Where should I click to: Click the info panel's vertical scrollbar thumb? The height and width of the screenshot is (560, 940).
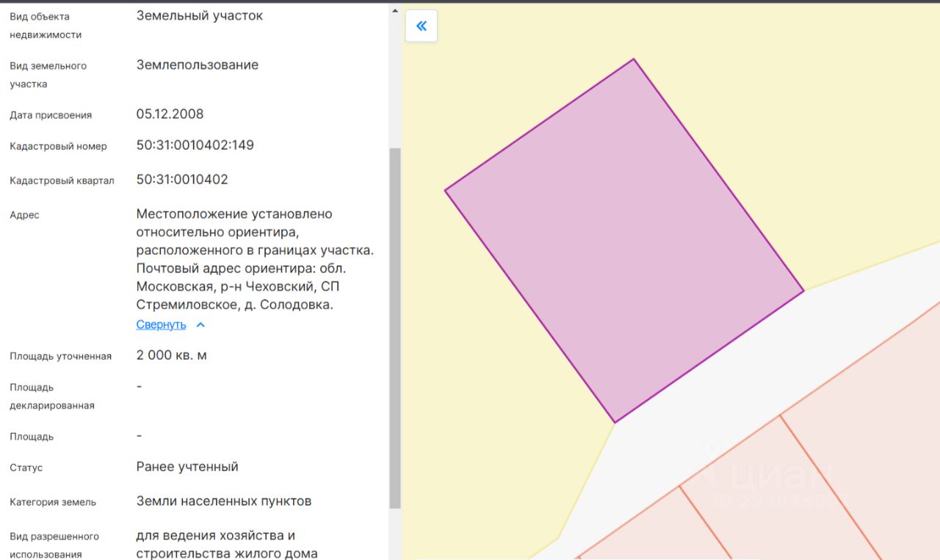395,327
